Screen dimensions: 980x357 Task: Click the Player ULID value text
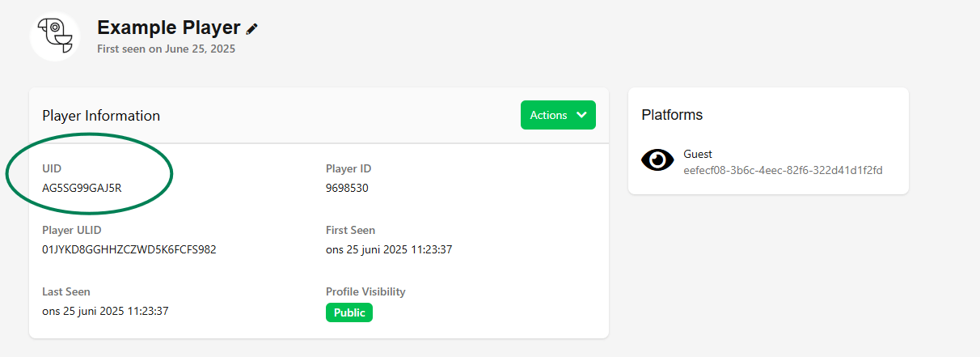click(x=129, y=249)
